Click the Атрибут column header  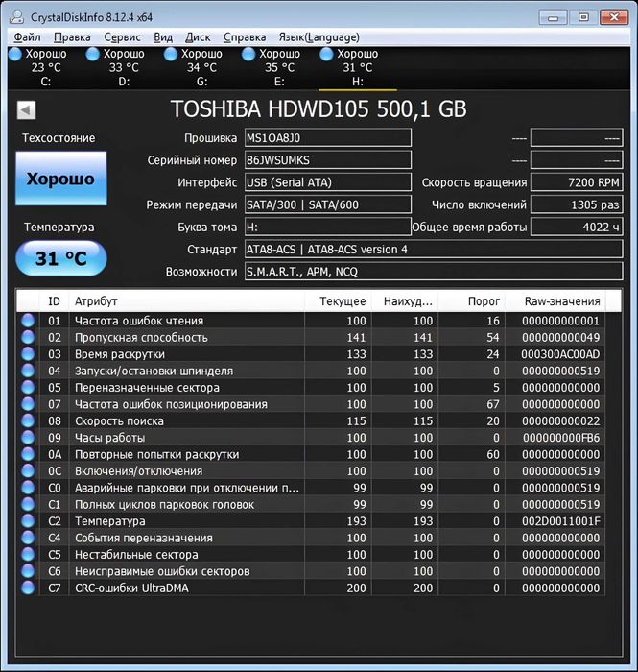[x=187, y=301]
